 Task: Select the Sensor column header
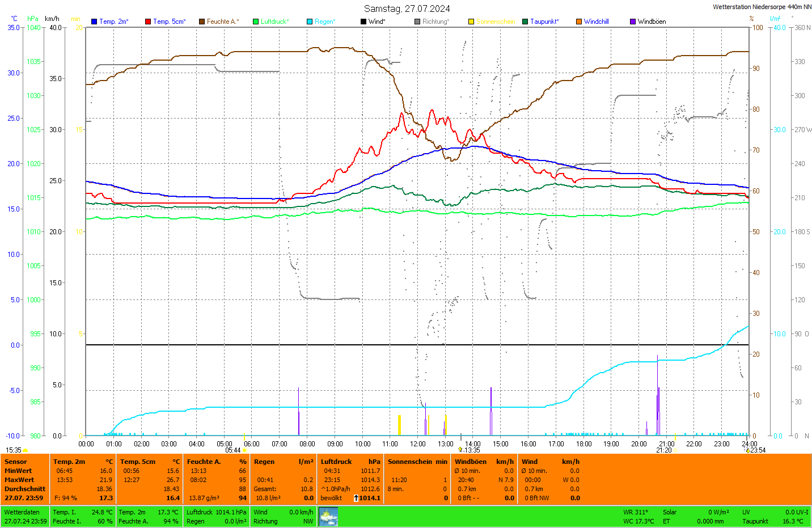[x=16, y=462]
